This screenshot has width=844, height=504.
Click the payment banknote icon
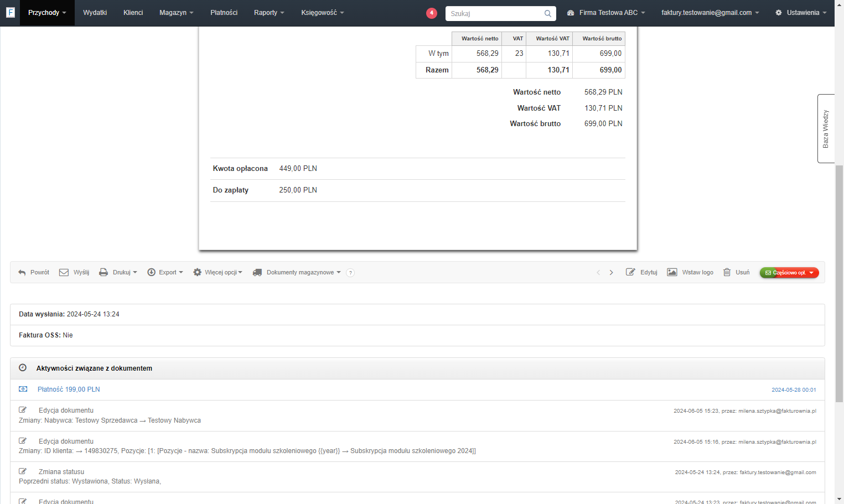(x=23, y=389)
